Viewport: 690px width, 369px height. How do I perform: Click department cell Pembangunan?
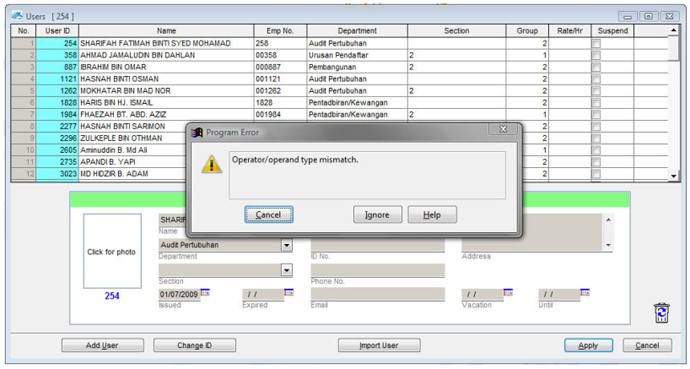(357, 67)
